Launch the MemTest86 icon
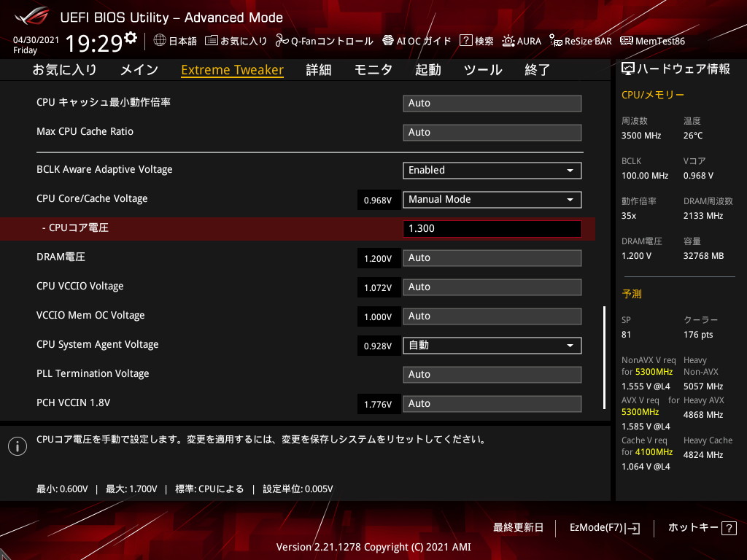This screenshot has width=747, height=560. coord(627,41)
